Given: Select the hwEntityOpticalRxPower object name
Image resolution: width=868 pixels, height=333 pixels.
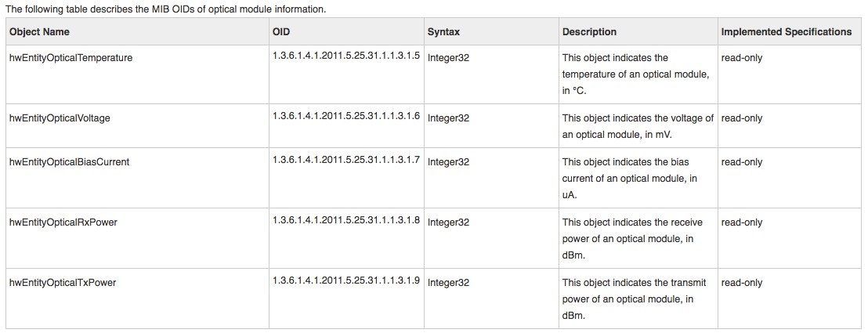Looking at the screenshot, I should [x=63, y=223].
